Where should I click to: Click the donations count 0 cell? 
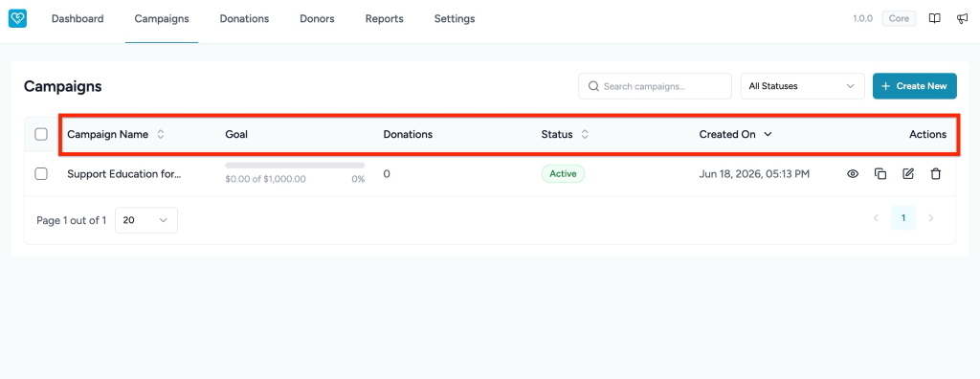[387, 174]
